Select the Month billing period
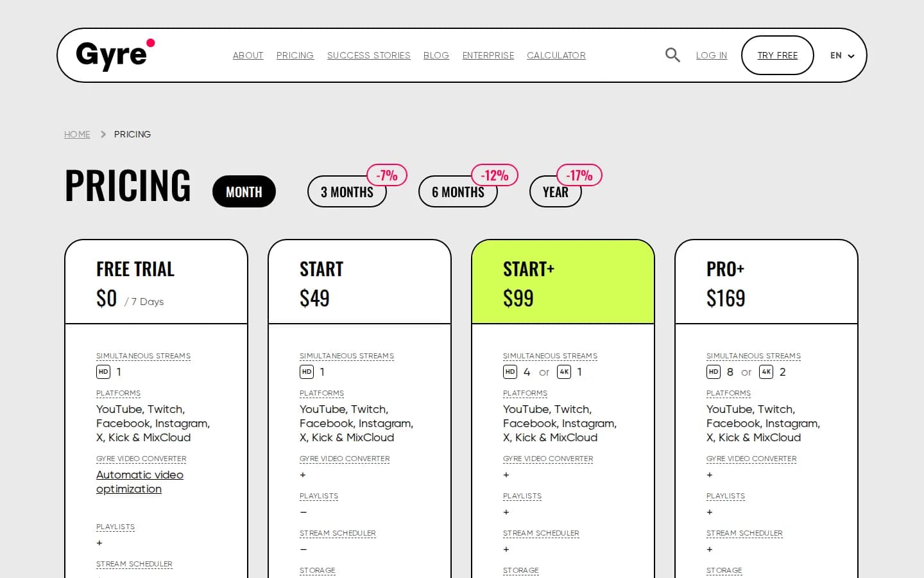The height and width of the screenshot is (578, 924). click(244, 191)
